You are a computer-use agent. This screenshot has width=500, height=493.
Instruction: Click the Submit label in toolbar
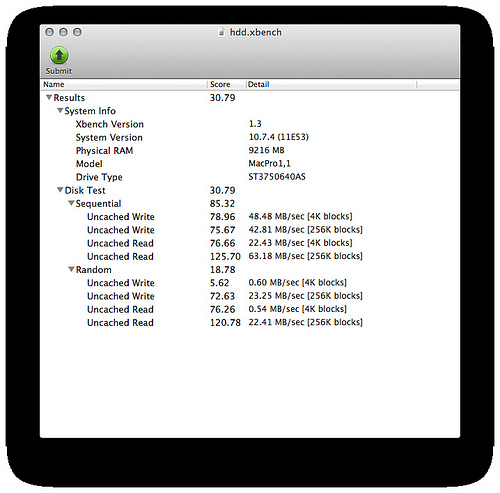pos(59,71)
